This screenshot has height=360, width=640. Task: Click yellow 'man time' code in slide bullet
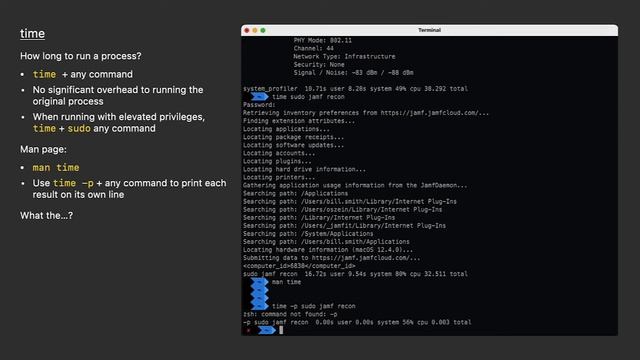pyautogui.click(x=56, y=168)
